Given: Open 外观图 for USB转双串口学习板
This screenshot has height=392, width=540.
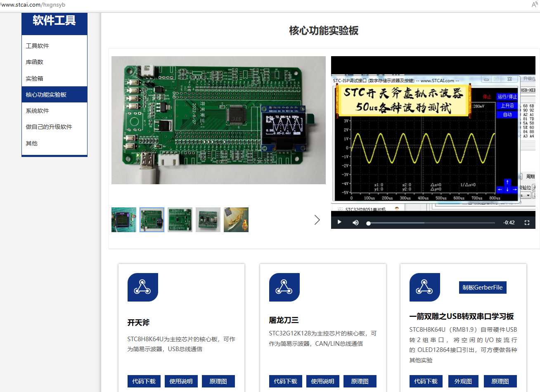Looking at the screenshot, I should tap(463, 381).
